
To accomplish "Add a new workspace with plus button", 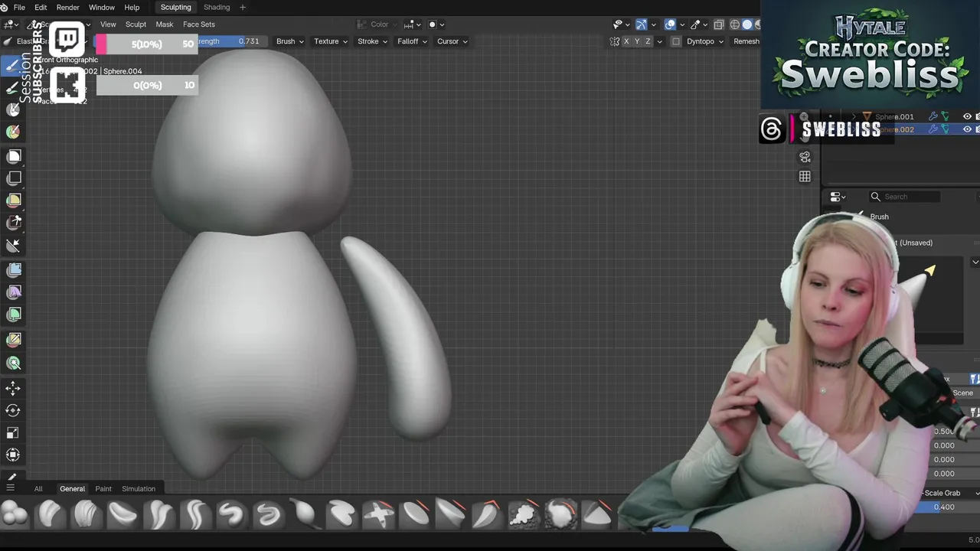I will pos(243,8).
